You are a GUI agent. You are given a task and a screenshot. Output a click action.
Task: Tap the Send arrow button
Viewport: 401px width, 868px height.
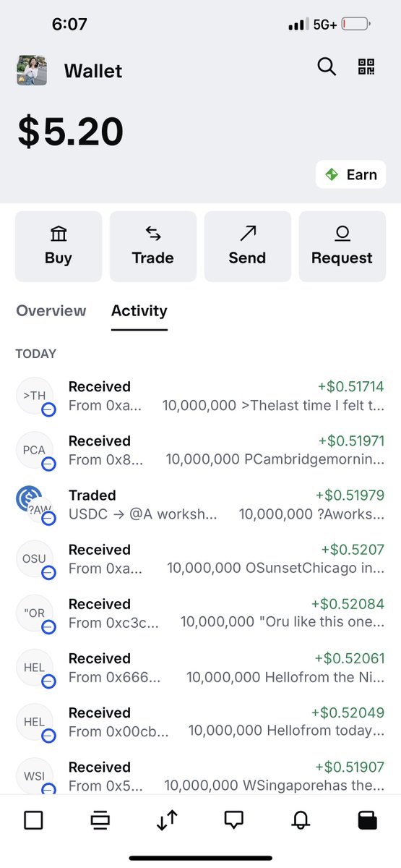click(x=248, y=246)
